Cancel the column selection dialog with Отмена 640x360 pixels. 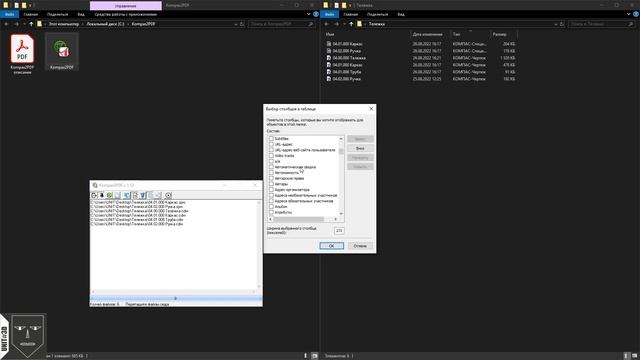360,246
